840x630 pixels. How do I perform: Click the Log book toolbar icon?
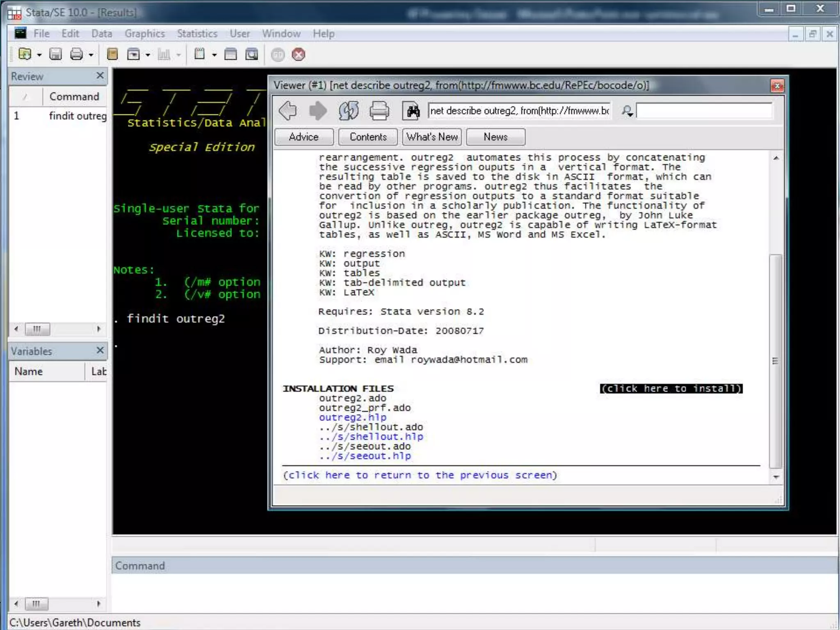pos(112,54)
